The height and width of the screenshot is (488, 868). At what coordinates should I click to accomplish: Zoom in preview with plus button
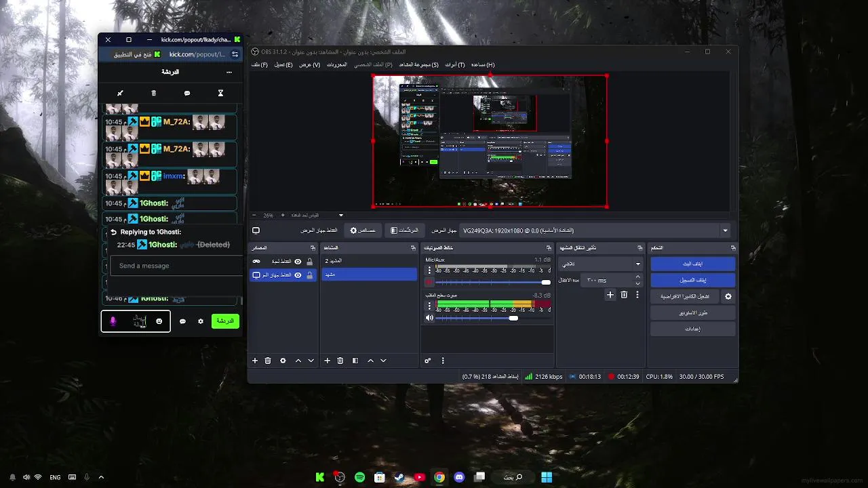coord(283,216)
